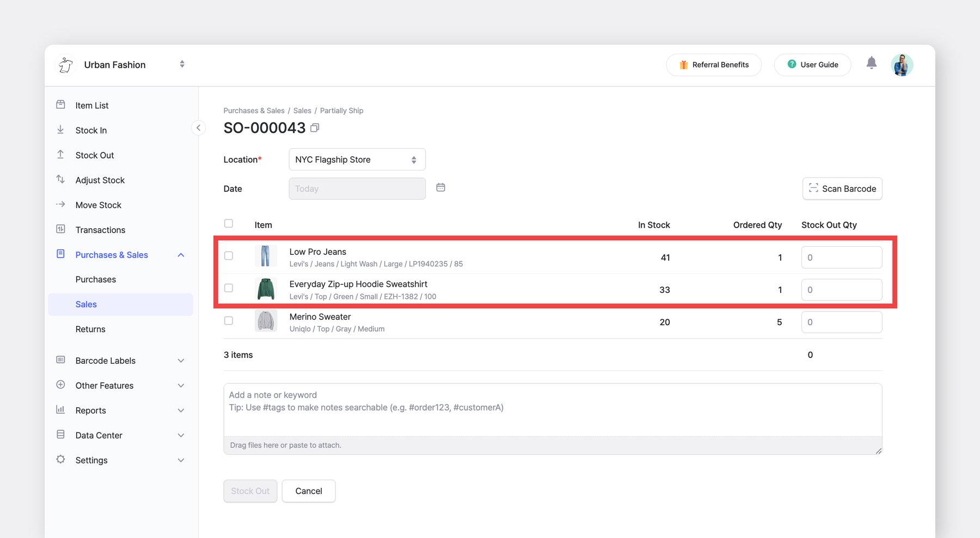Click the Adjust Stock arrows icon
980x538 pixels.
pos(60,180)
